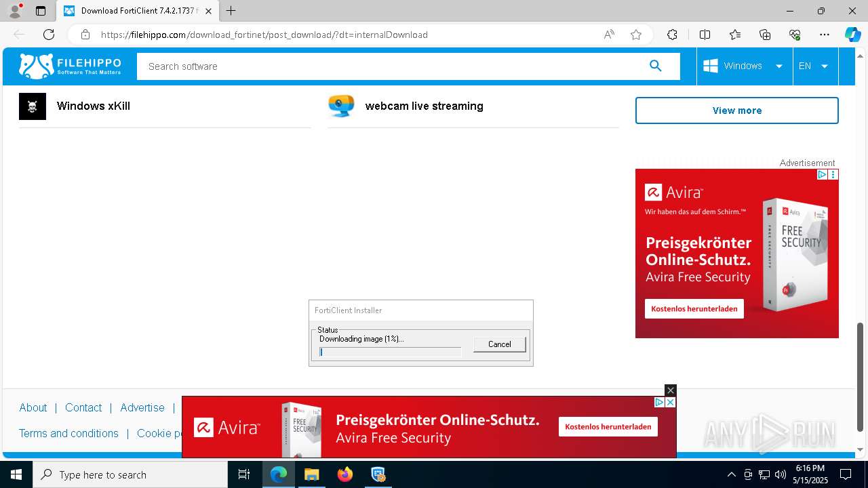Open the network tray icon
Viewport: 868px width, 488px height.
tap(764, 474)
